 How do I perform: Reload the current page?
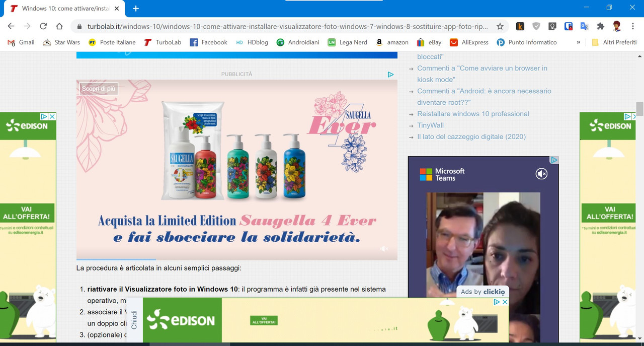click(43, 26)
